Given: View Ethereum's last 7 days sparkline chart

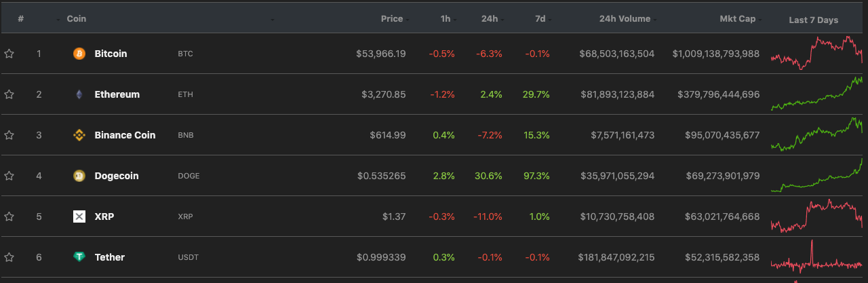Looking at the screenshot, I should 816,94.
